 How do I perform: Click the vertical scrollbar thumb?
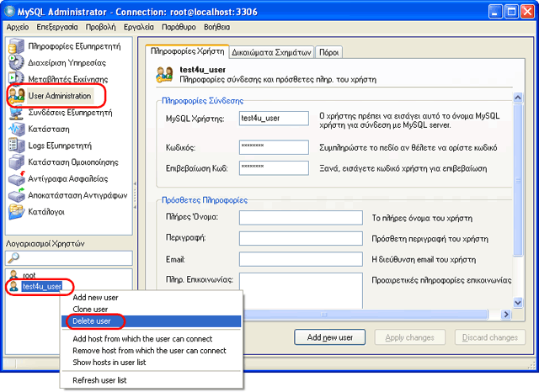518,180
